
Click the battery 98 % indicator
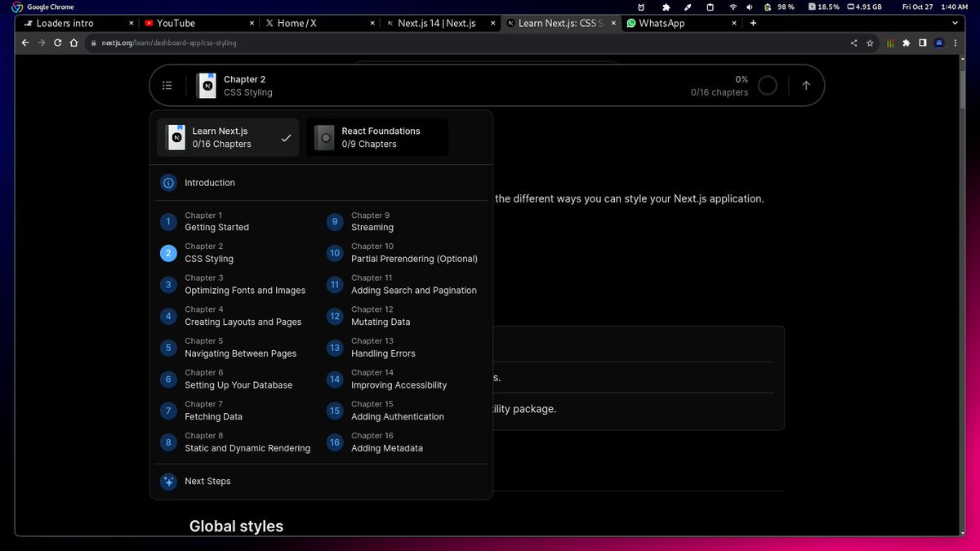click(780, 7)
